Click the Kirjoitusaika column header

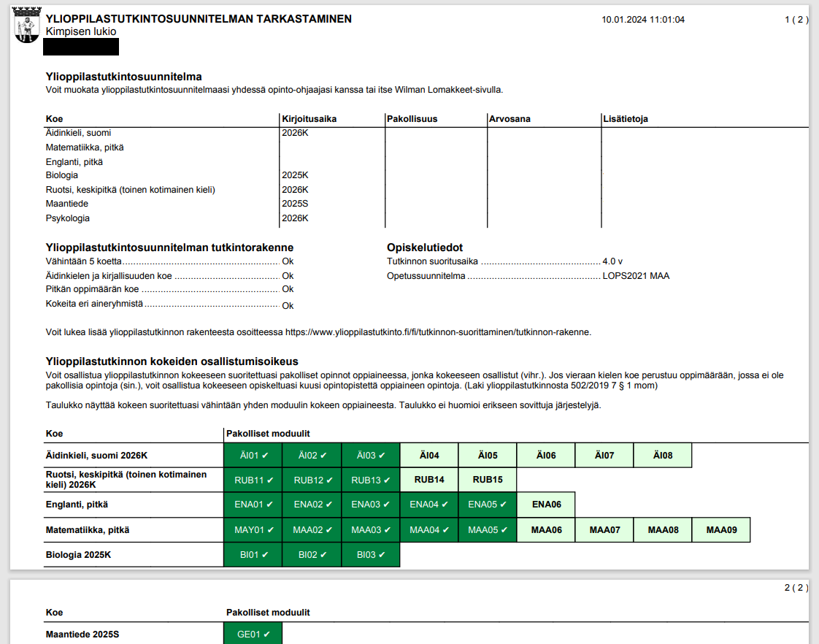click(x=309, y=118)
